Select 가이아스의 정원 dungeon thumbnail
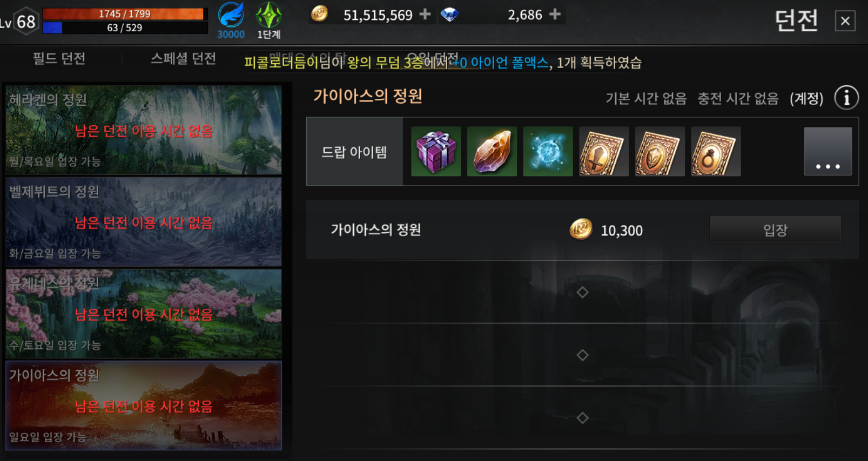This screenshot has width=868, height=461. 144,405
